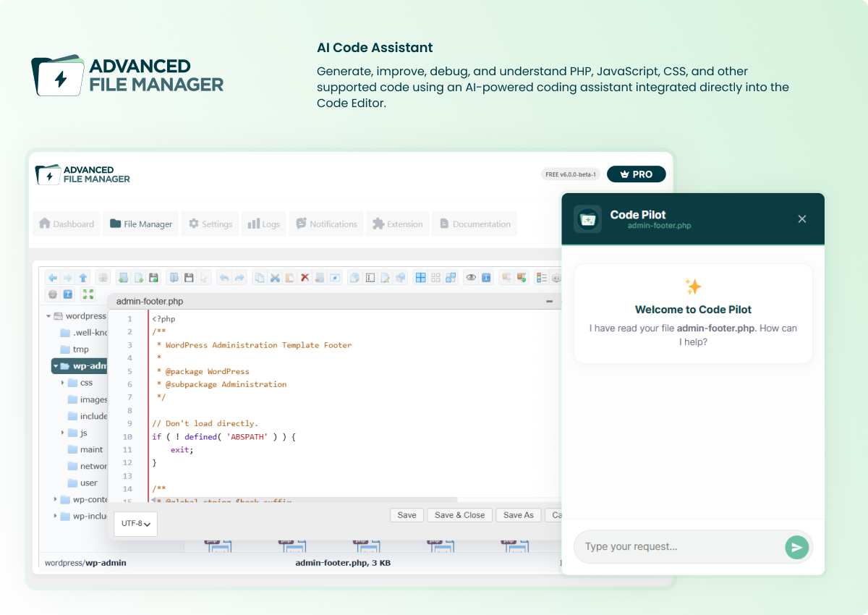The width and height of the screenshot is (868, 615).
Task: Open the Logs tab
Action: [x=263, y=224]
